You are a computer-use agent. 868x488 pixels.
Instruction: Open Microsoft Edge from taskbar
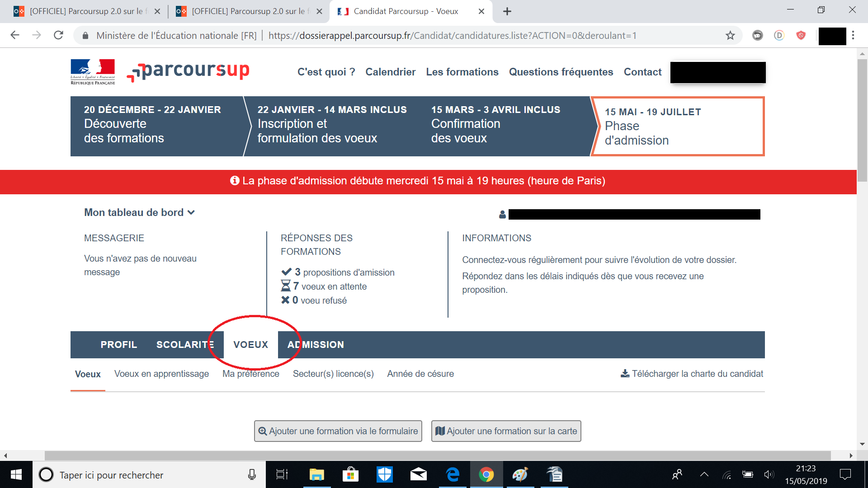tap(453, 474)
